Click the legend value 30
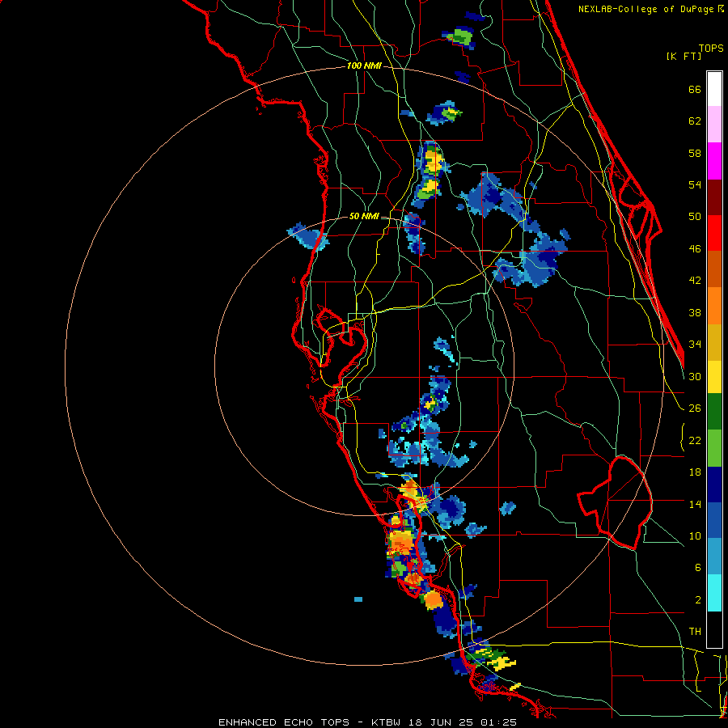728x728 pixels. pyautogui.click(x=695, y=376)
